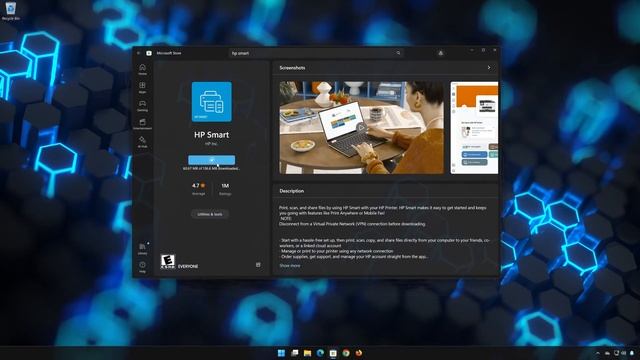This screenshot has width=640, height=360.
Task: Go back using the back arrow
Action: point(139,53)
